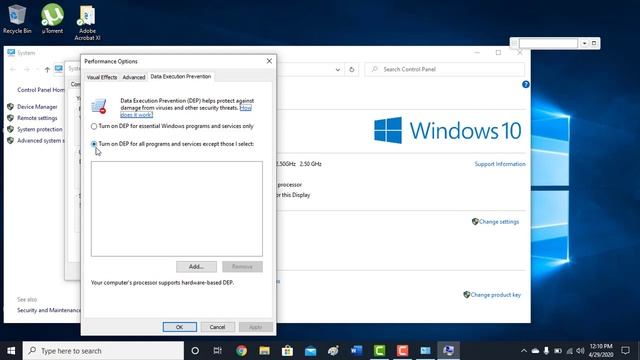The width and height of the screenshot is (640, 360).
Task: Open the volume tray icon
Action: [x=580, y=351]
